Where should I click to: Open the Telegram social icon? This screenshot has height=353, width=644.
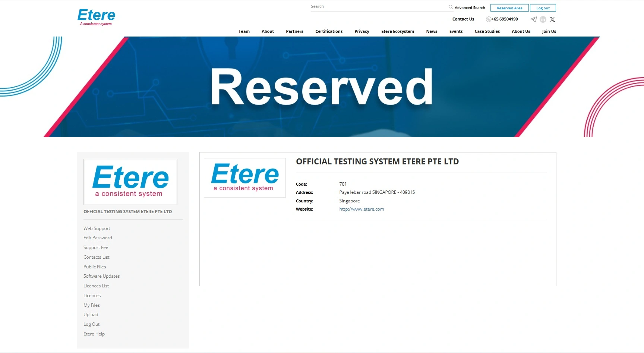pyautogui.click(x=534, y=19)
